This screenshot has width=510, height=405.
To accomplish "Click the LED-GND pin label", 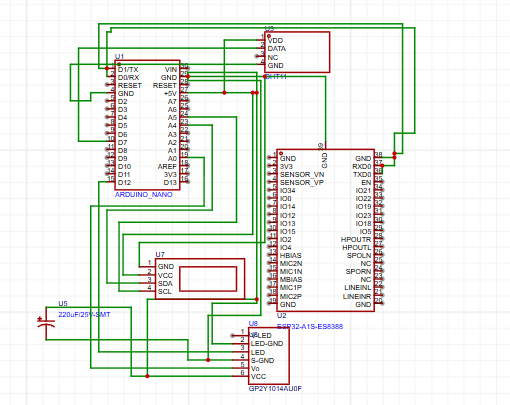I will [x=267, y=344].
